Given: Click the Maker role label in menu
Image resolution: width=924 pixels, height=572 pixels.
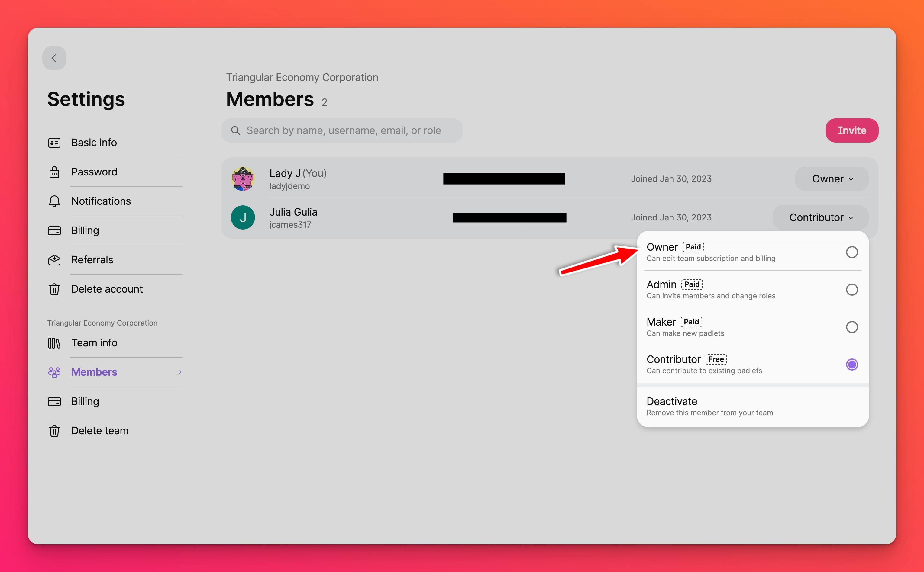Looking at the screenshot, I should point(661,322).
